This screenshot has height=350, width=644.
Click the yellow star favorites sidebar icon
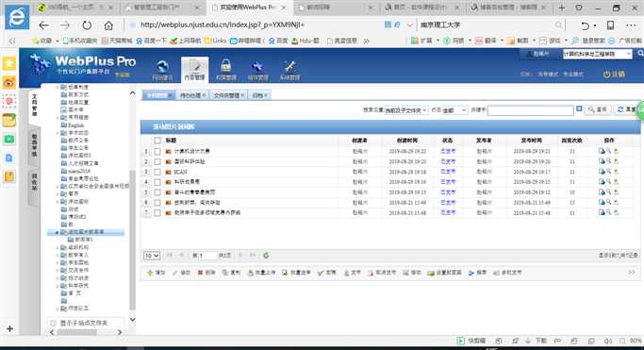pyautogui.click(x=9, y=63)
